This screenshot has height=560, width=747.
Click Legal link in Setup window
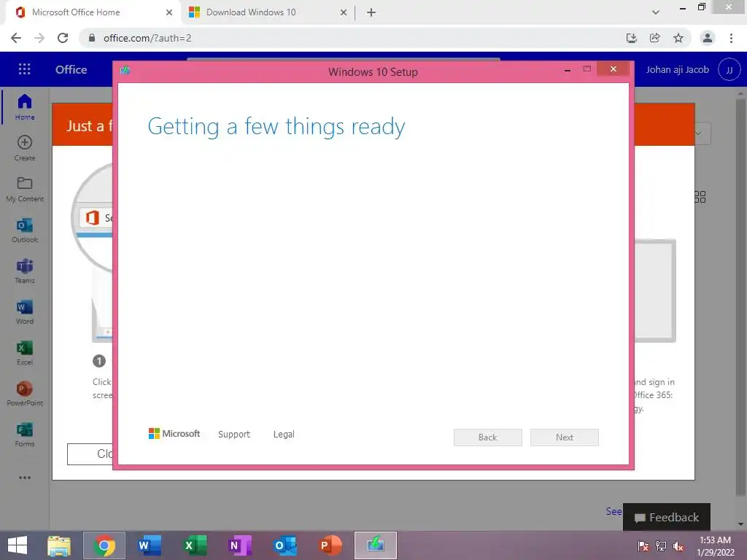pyautogui.click(x=284, y=435)
